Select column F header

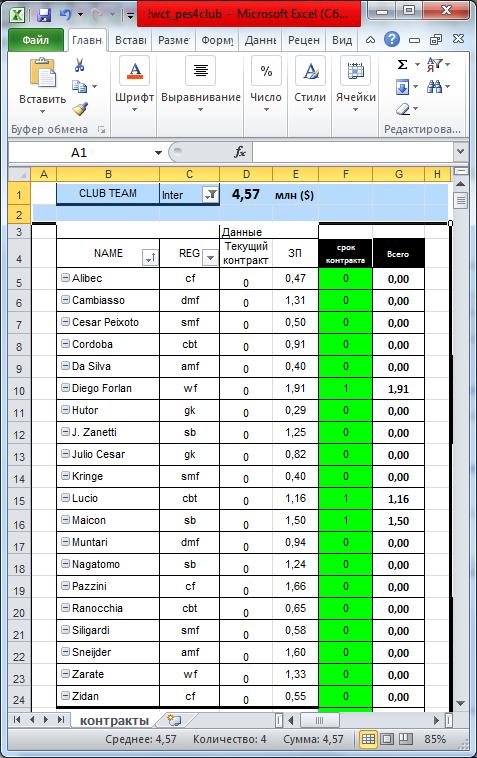[x=345, y=174]
